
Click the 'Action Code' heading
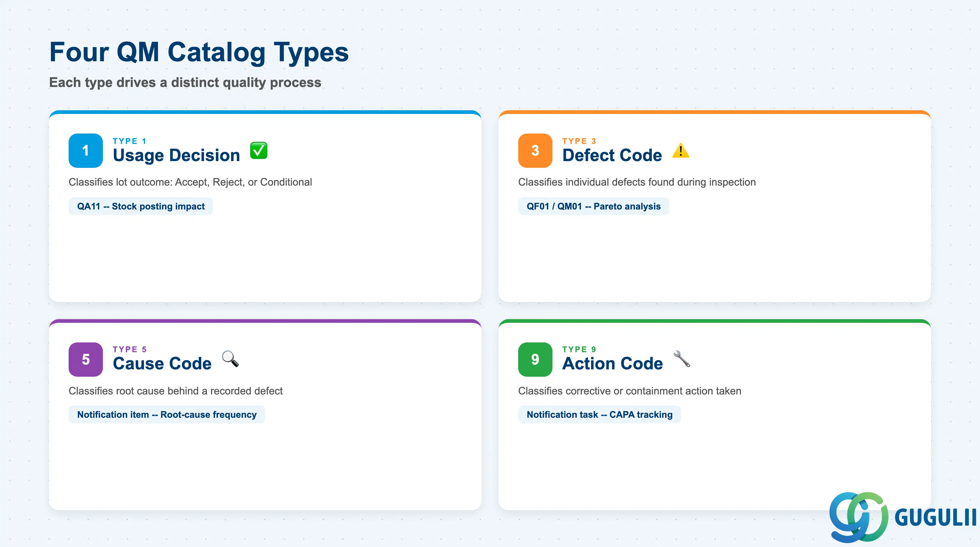pyautogui.click(x=612, y=363)
